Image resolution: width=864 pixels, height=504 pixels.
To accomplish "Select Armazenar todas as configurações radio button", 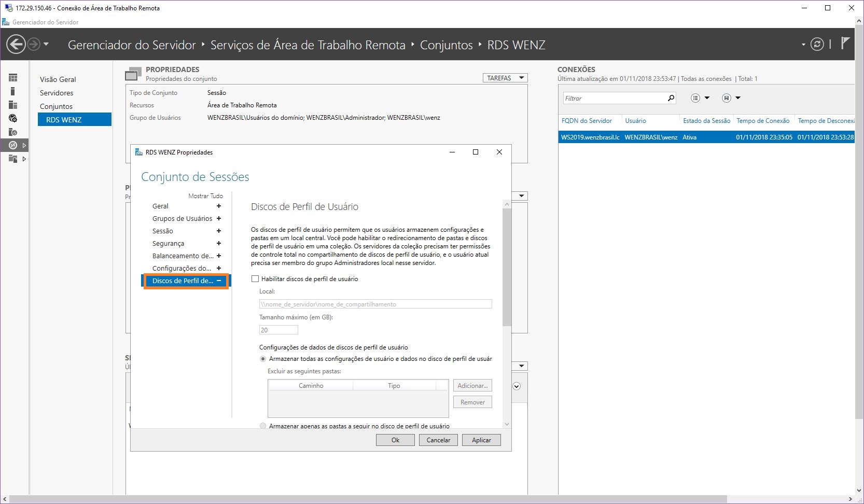I will [x=263, y=358].
